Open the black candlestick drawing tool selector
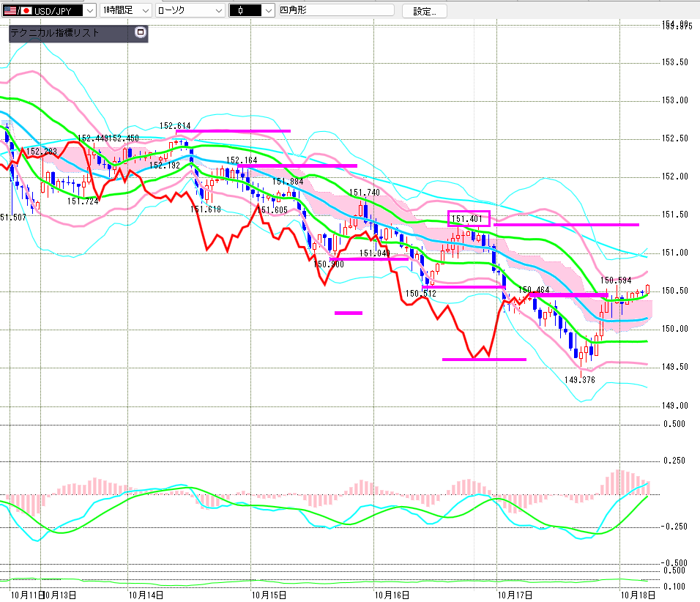 (252, 11)
